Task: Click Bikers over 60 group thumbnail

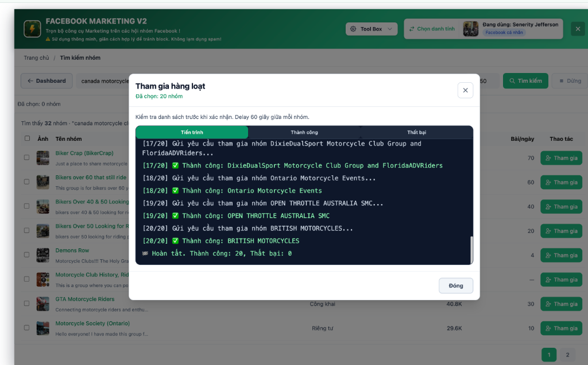Action: click(42, 182)
